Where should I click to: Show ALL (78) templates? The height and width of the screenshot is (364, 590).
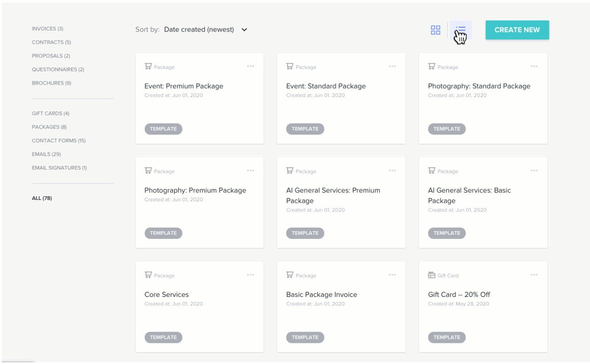point(42,198)
